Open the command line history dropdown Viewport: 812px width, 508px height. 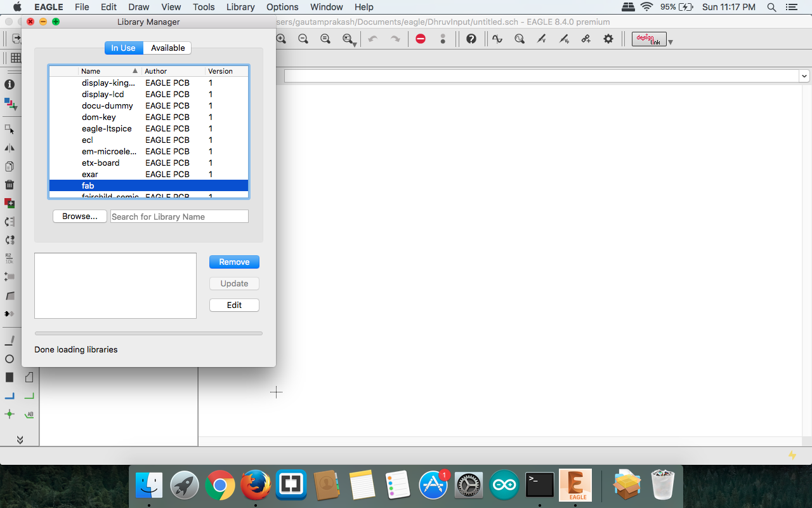point(804,76)
